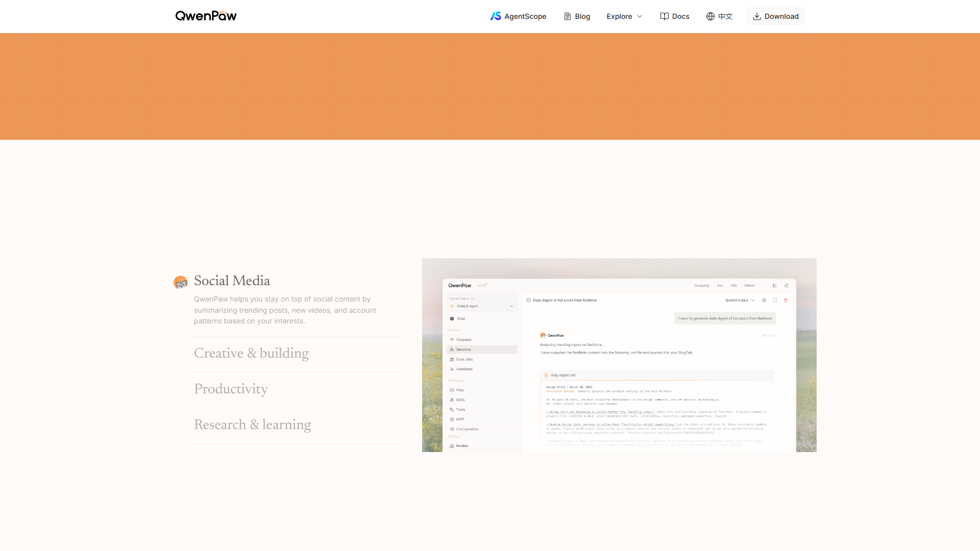Click the red trash delete icon
Viewport: 980px width, 551px height.
click(786, 300)
